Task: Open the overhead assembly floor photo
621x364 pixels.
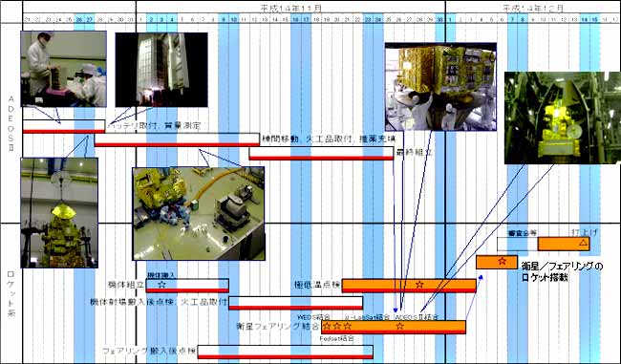Action: tap(199, 213)
